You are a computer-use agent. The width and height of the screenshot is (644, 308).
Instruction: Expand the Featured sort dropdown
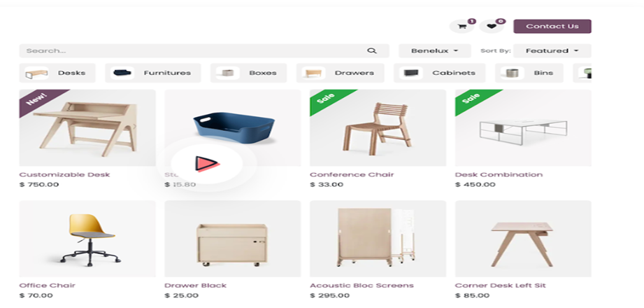pyautogui.click(x=552, y=51)
